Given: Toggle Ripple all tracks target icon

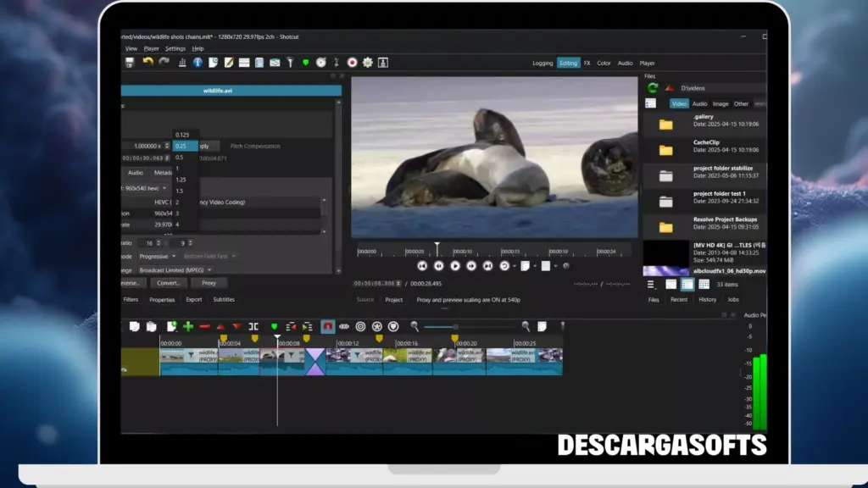Looking at the screenshot, I should click(x=360, y=326).
